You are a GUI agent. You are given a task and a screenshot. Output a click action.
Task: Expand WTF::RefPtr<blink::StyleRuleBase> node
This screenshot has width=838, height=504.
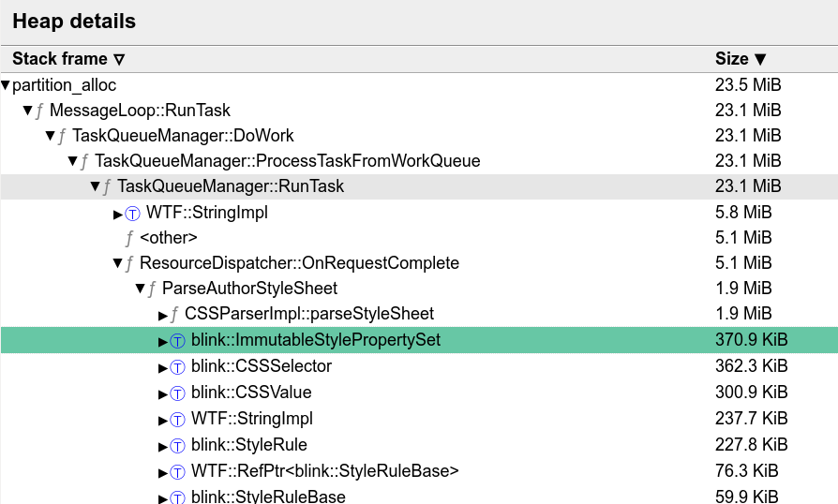[x=163, y=472]
